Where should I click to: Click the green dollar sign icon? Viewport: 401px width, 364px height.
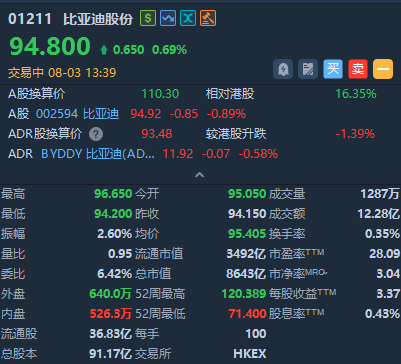pos(148,18)
